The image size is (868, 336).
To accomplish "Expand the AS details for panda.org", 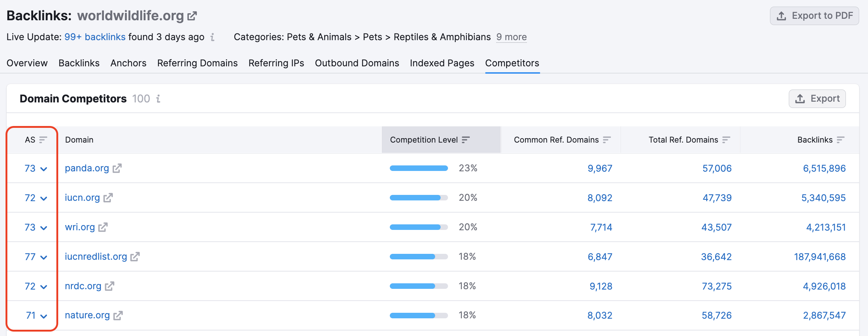I will 44,169.
